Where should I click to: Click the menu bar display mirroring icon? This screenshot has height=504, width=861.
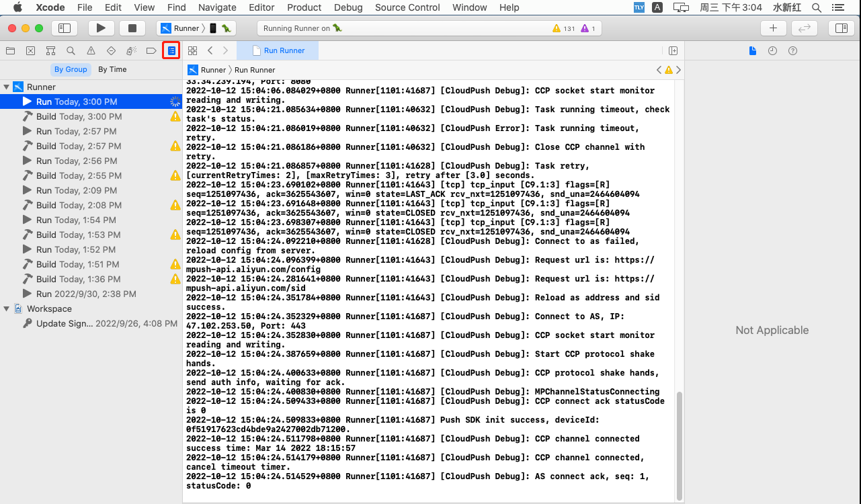(x=681, y=7)
